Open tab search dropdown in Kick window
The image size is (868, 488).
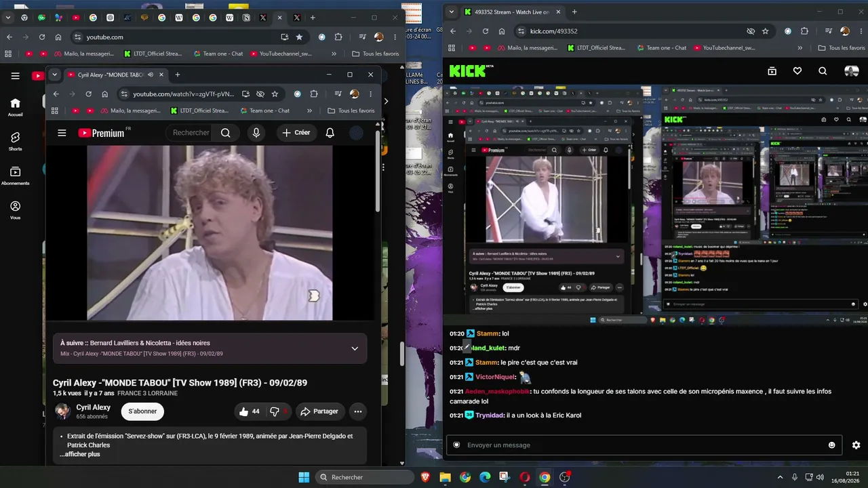tap(452, 12)
